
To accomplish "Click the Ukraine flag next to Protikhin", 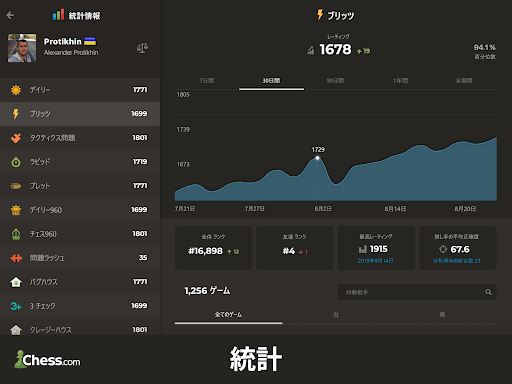I will (90, 41).
